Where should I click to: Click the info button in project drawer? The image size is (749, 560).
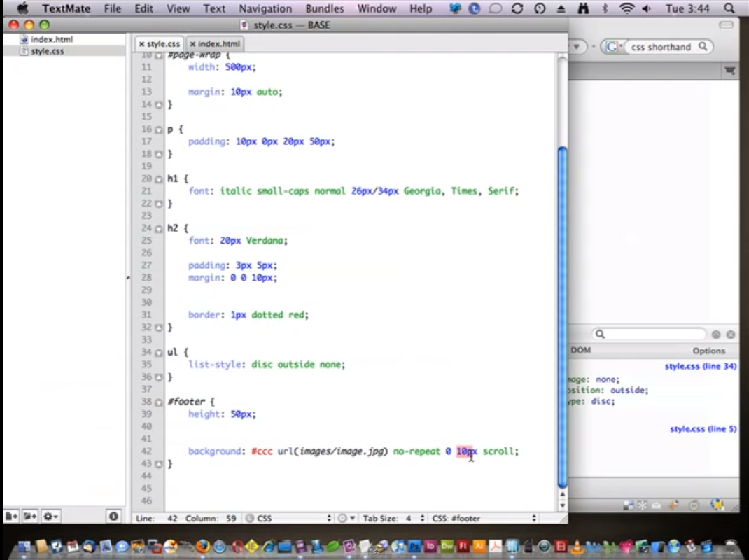pyautogui.click(x=113, y=517)
